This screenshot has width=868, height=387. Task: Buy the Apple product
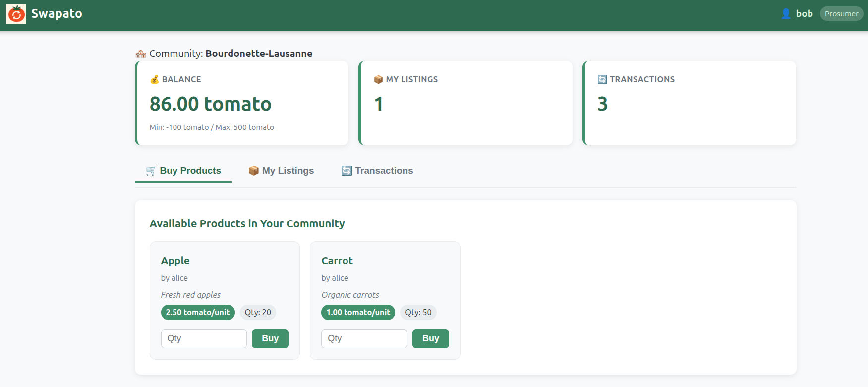pos(270,338)
